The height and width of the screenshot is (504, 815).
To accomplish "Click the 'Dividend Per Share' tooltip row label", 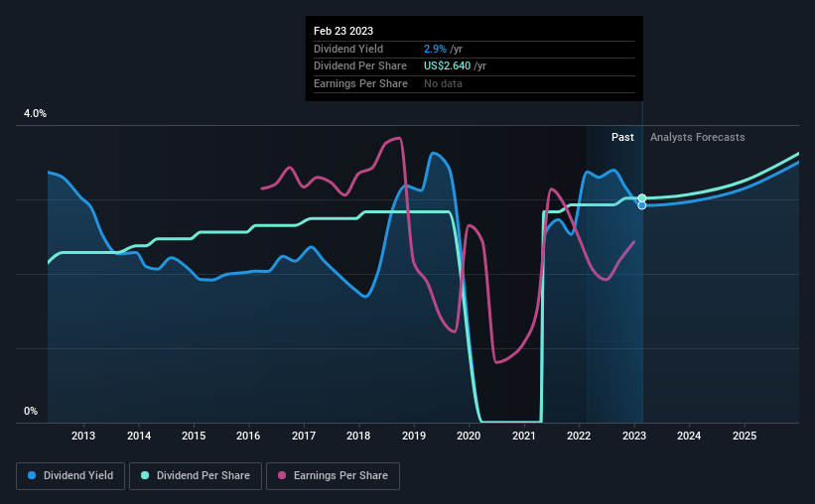I will (360, 66).
